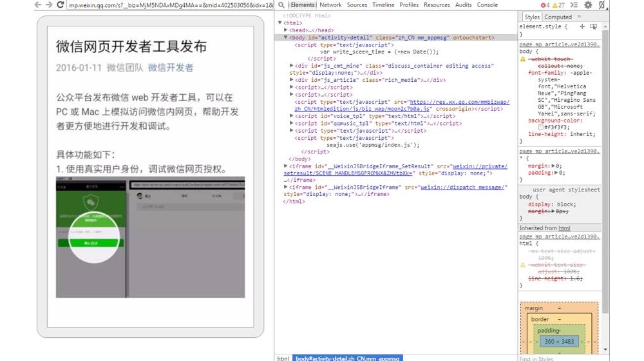This screenshot has width=644, height=361.
Task: Reload the page with the refresh icon
Action: pos(60,5)
